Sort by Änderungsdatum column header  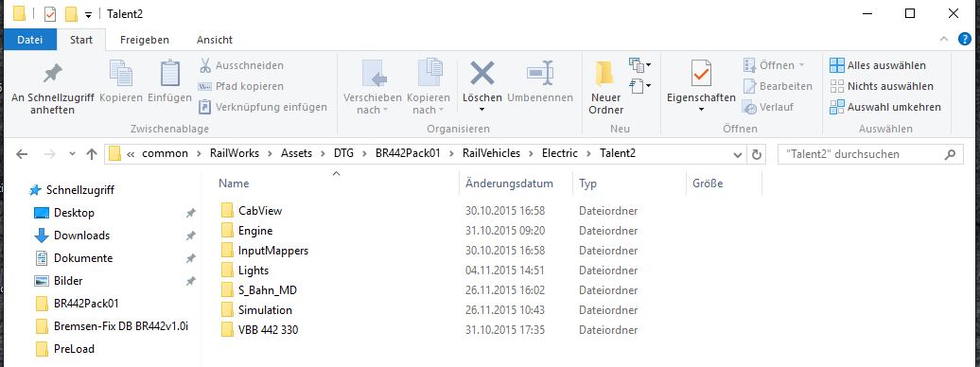[x=509, y=183]
